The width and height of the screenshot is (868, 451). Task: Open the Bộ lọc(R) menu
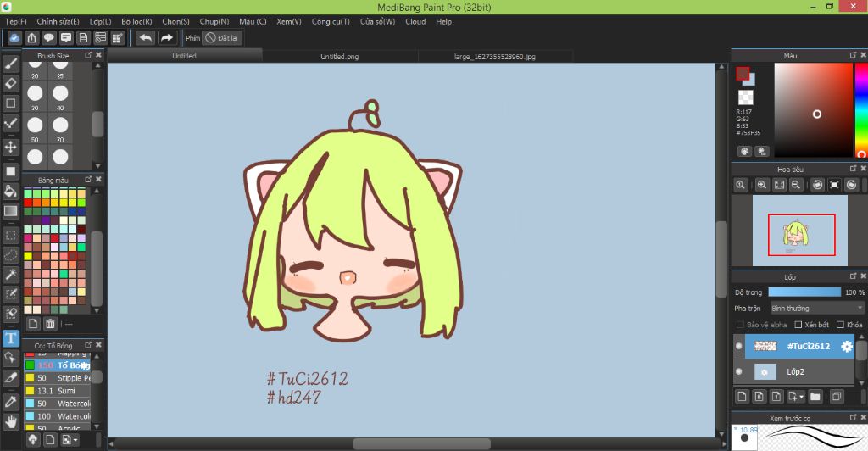tap(136, 21)
